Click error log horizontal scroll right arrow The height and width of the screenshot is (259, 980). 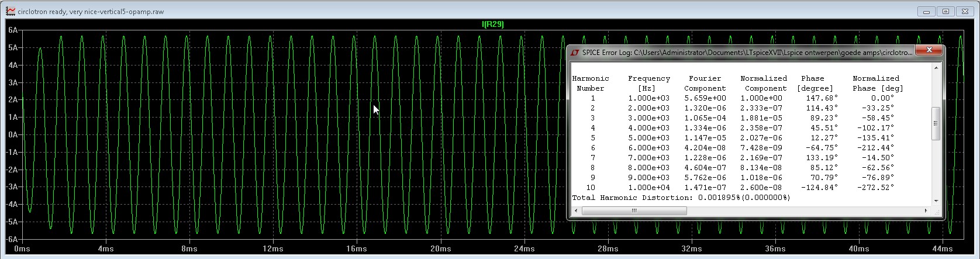tap(926, 210)
